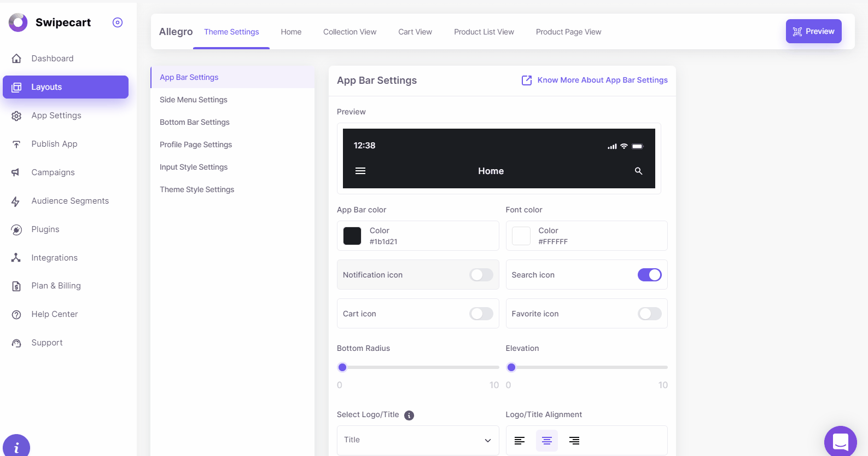
Task: Open Side Menu Settings in settings list
Action: 194,100
